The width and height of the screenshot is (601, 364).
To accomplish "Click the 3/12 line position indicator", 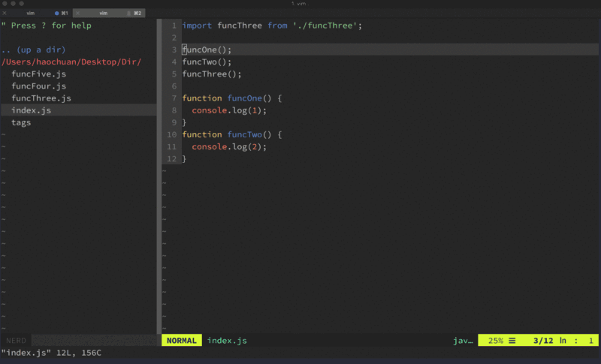I will click(x=542, y=341).
